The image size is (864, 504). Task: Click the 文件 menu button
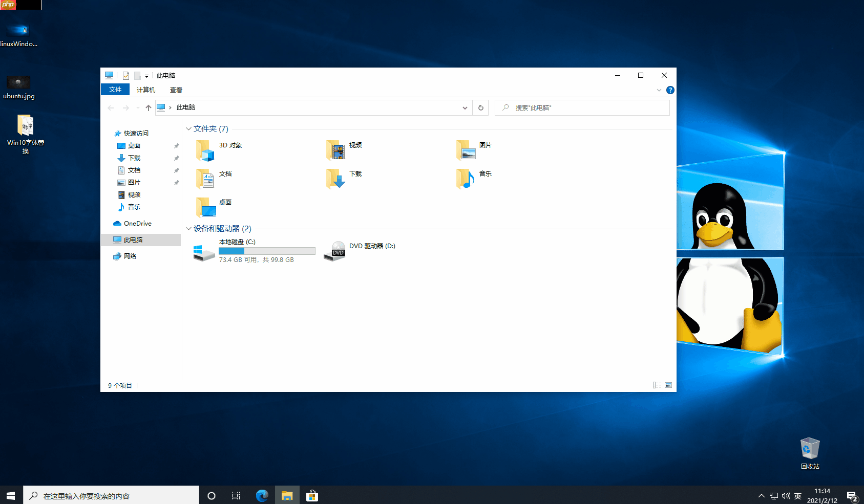115,90
